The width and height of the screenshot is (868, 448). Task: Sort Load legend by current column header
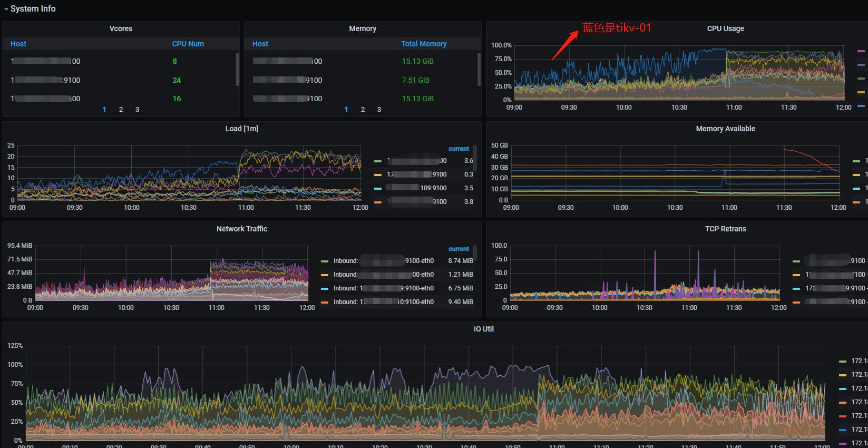tap(459, 149)
